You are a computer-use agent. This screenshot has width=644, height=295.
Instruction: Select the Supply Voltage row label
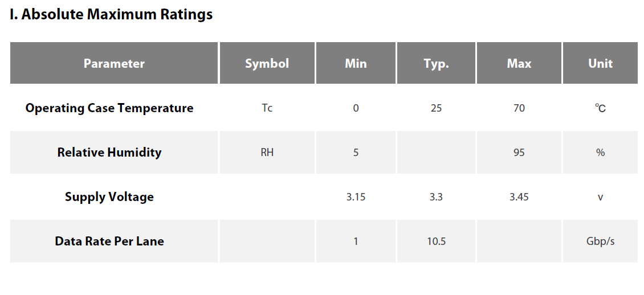[109, 196]
